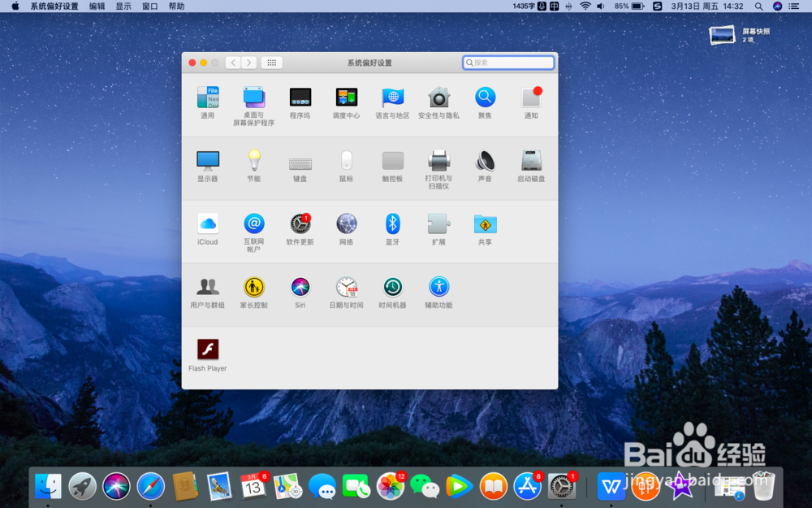Open the 程序坞 (Dock) preference pane

[300, 102]
